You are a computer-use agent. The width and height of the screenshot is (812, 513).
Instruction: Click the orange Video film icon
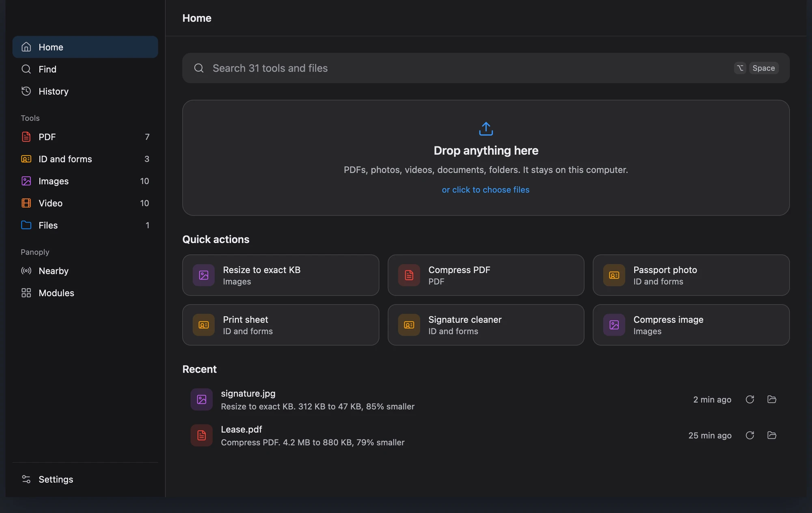pyautogui.click(x=26, y=203)
